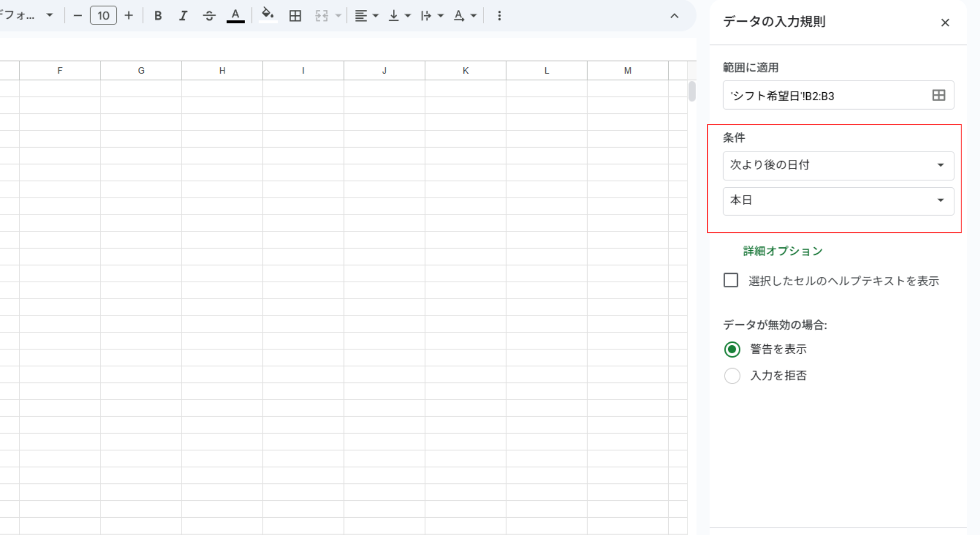Image resolution: width=980 pixels, height=535 pixels.
Task: Select column H header
Action: 222,70
